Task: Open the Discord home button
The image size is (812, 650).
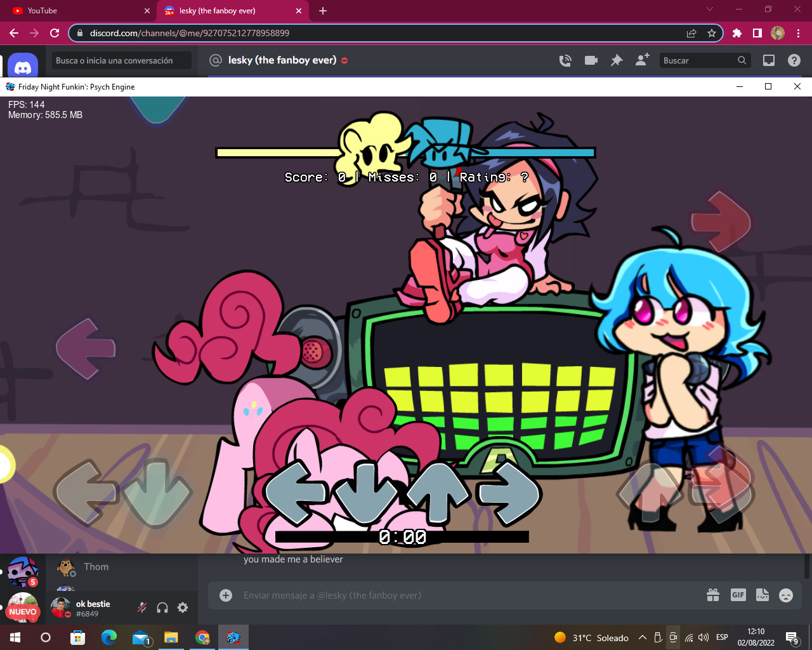Action: (x=23, y=66)
